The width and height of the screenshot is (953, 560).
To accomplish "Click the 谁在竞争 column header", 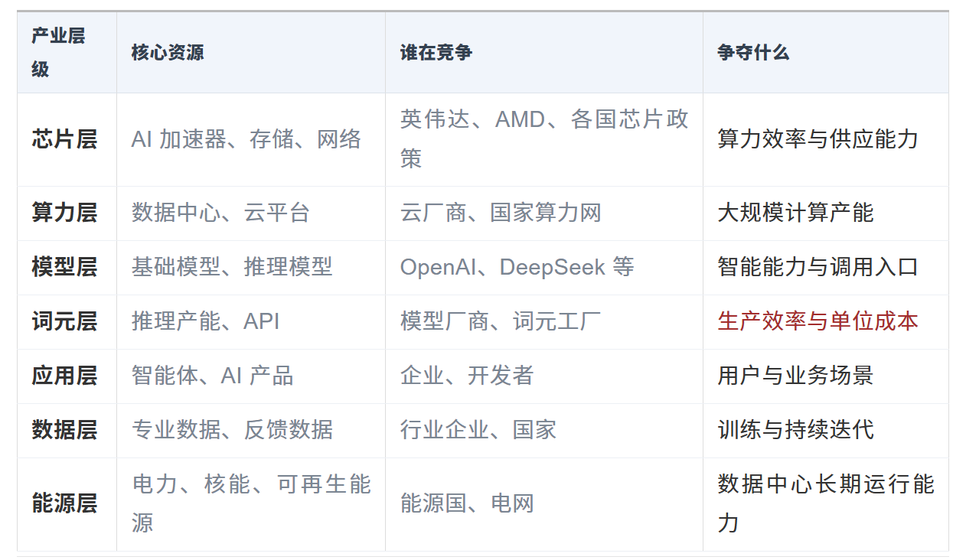I will point(544,52).
